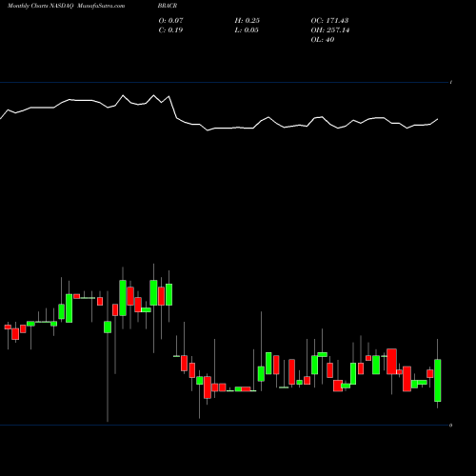Click the last green candlestick at far right

tap(438, 380)
